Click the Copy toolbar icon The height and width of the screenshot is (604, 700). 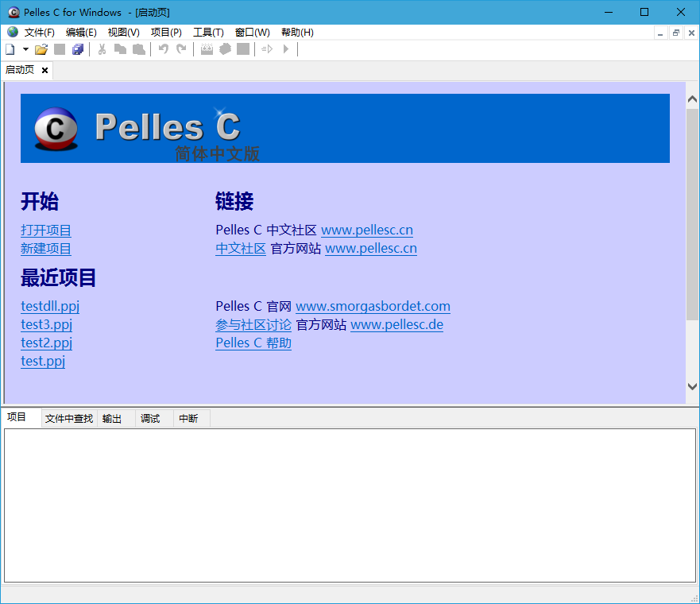click(120, 49)
